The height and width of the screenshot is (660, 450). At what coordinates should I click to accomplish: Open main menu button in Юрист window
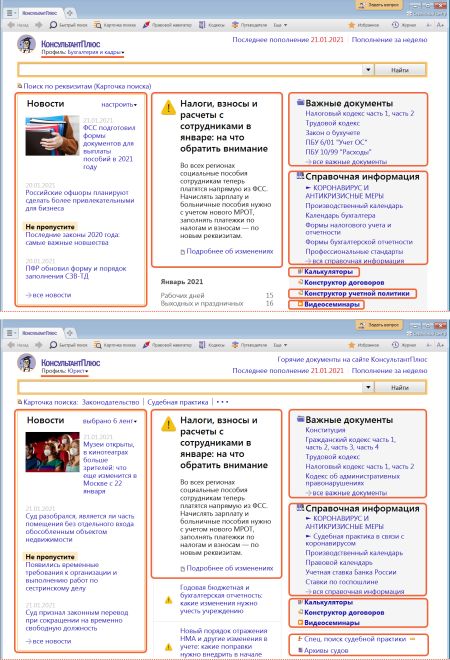tap(11, 333)
